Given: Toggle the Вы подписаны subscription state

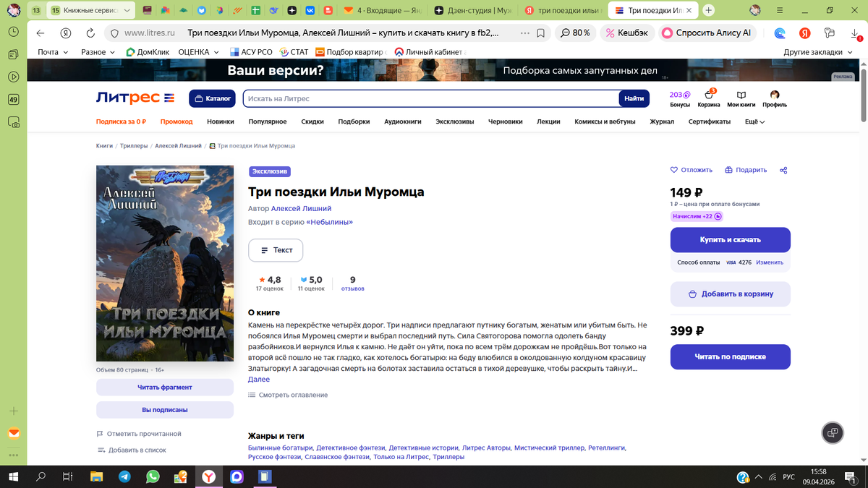Looking at the screenshot, I should [164, 410].
